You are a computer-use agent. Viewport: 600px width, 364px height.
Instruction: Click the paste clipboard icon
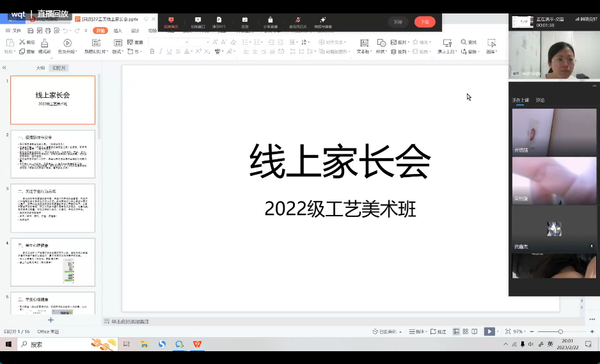pyautogui.click(x=10, y=42)
